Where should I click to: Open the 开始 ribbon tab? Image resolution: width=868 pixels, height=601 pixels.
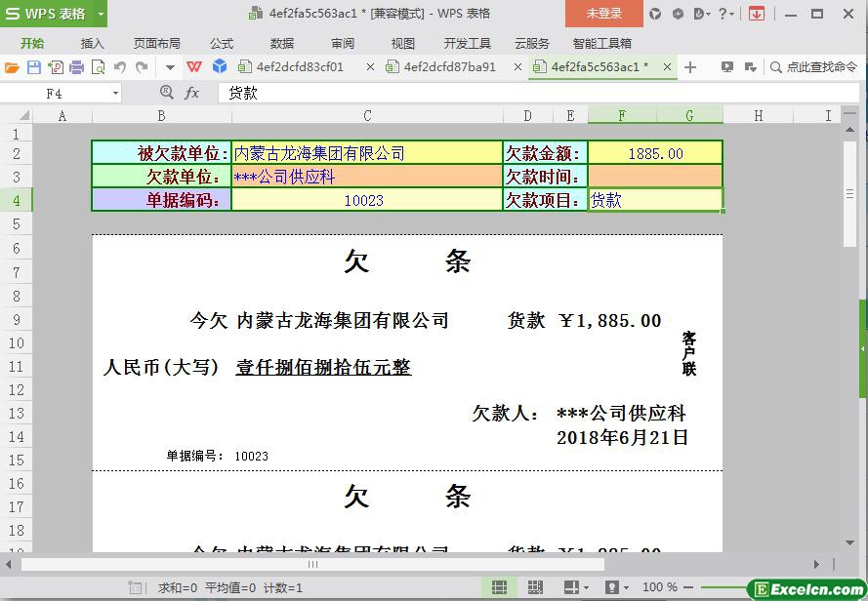tap(32, 43)
